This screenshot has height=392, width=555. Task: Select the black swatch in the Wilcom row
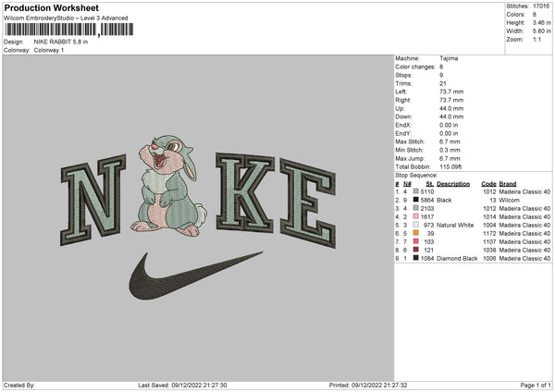pyautogui.click(x=416, y=200)
